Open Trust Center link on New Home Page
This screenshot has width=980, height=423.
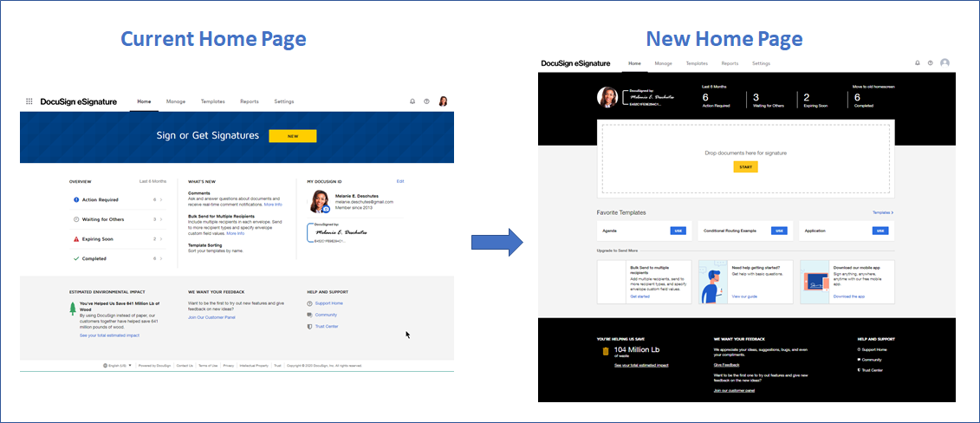[871, 370]
